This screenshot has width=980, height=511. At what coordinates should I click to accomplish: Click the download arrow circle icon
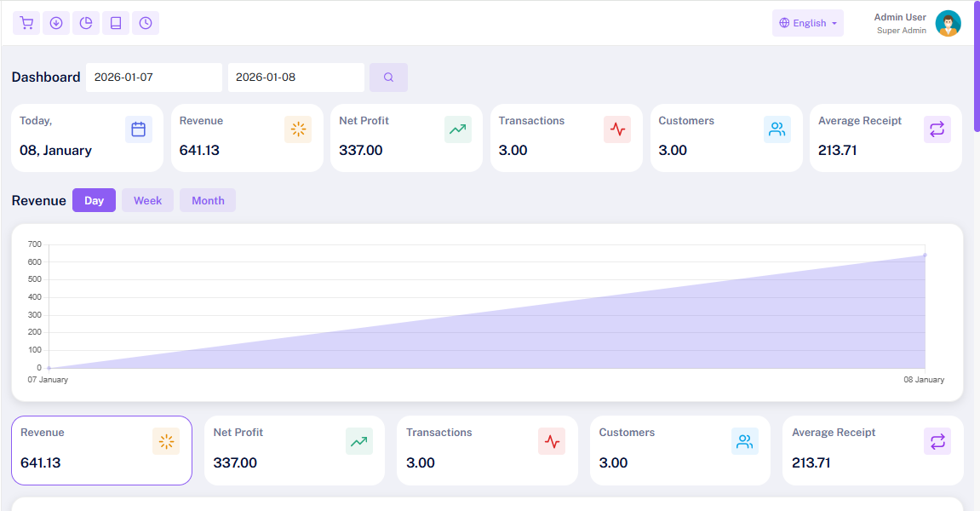(56, 23)
